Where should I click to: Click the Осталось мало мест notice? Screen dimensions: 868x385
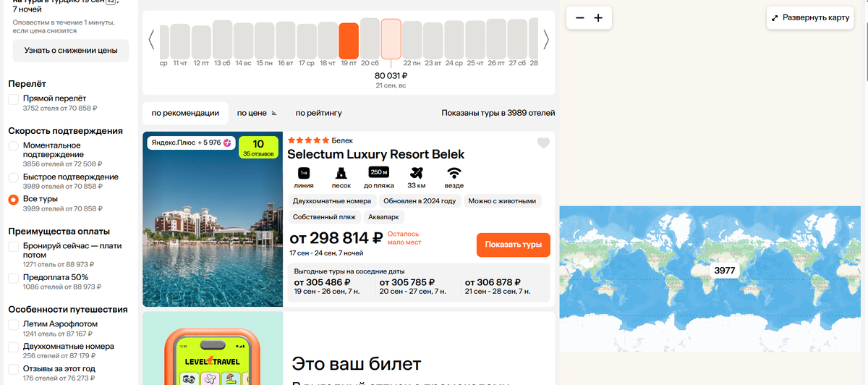coord(404,238)
